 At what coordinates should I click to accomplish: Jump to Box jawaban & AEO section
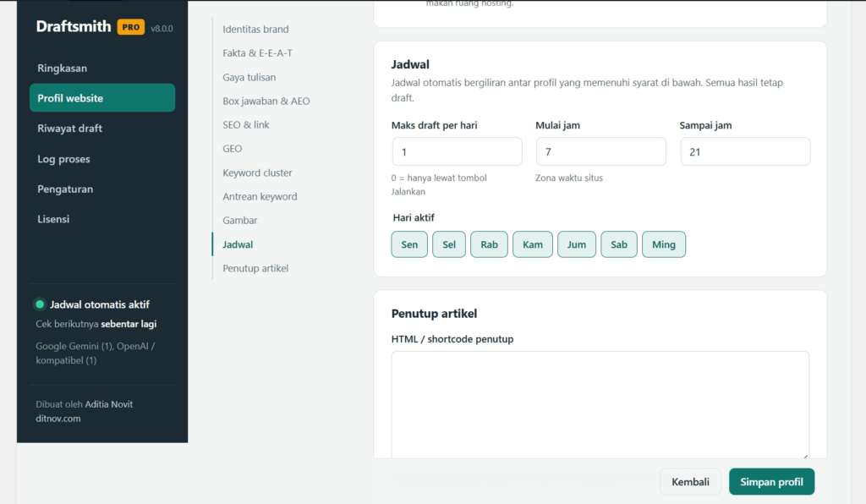pyautogui.click(x=266, y=101)
